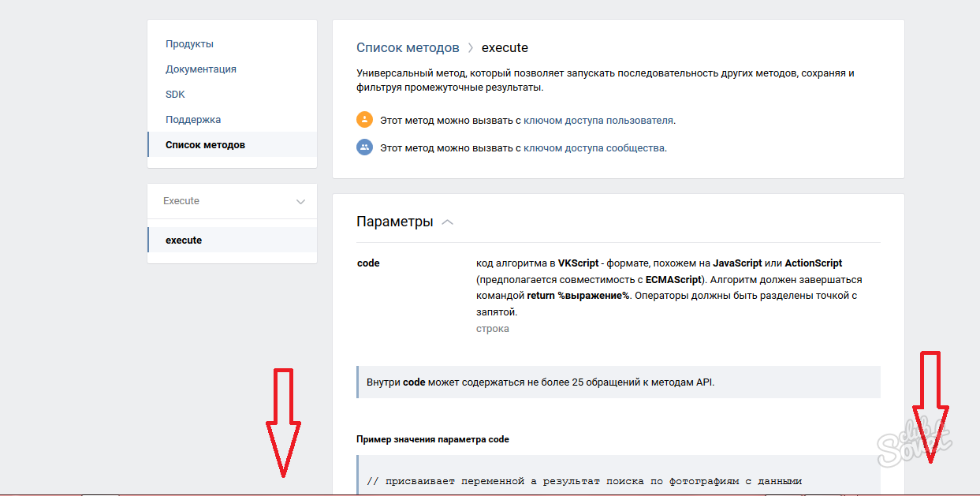980x496 pixels.
Task: Click the VKScript bold term
Action: [x=579, y=263]
